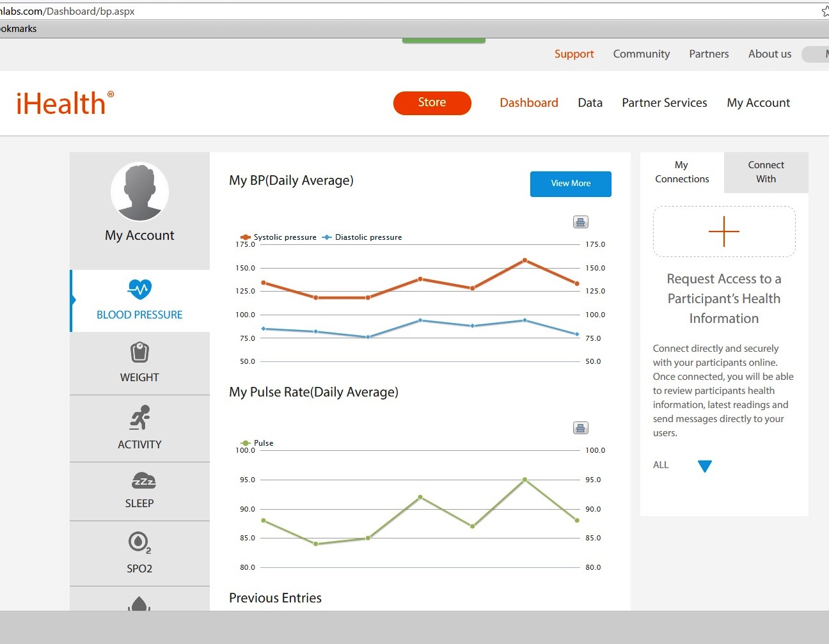
Task: Open My Account in top navigation
Action: tap(759, 103)
